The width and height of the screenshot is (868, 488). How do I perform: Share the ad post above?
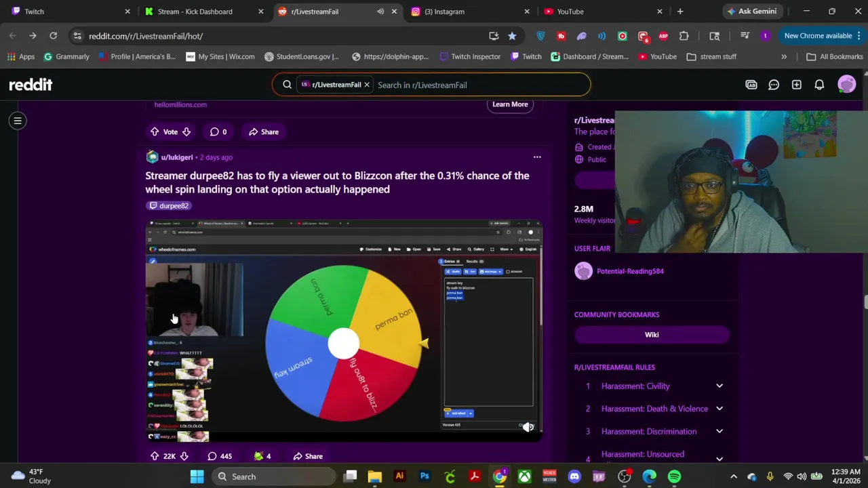tap(264, 131)
